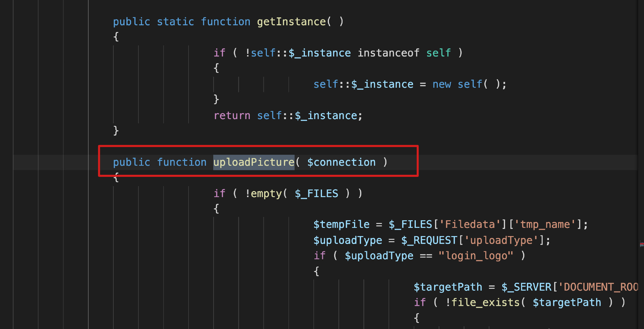The height and width of the screenshot is (329, 644).
Task: Click the 'uploadType' request key string
Action: click(x=501, y=240)
